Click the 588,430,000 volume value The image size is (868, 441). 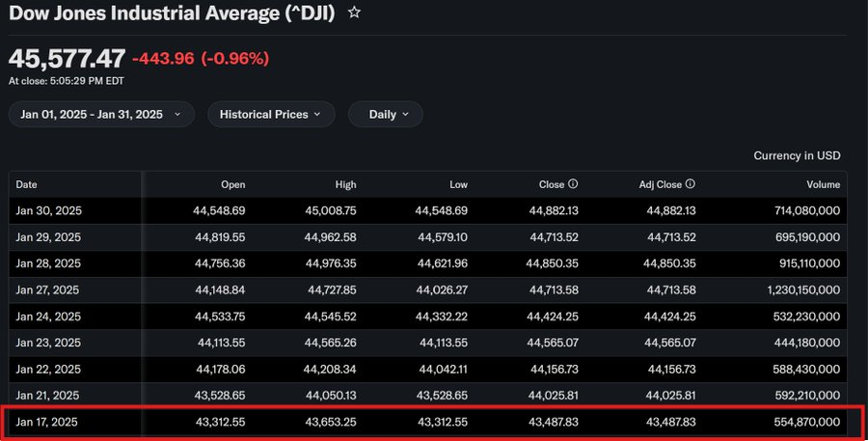click(806, 369)
